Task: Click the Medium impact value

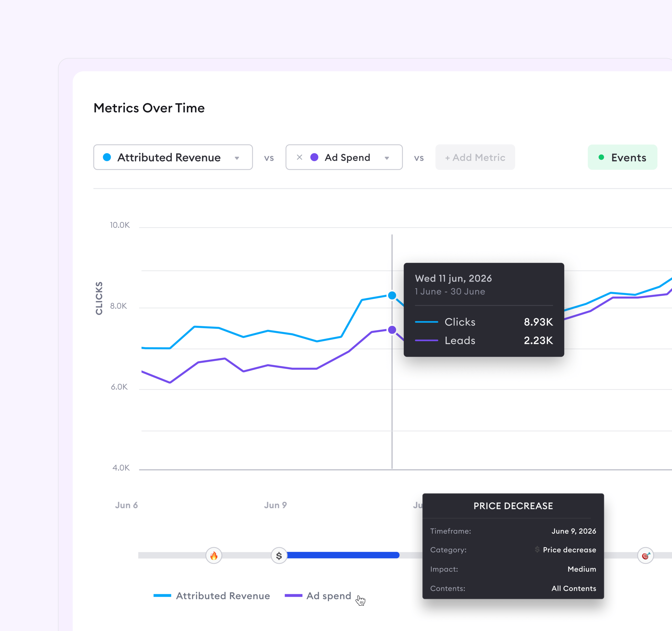Action: click(582, 570)
